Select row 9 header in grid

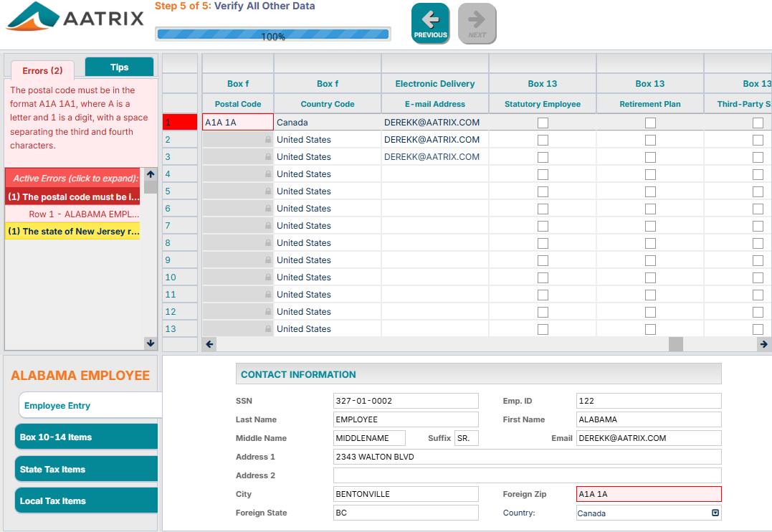(180, 260)
